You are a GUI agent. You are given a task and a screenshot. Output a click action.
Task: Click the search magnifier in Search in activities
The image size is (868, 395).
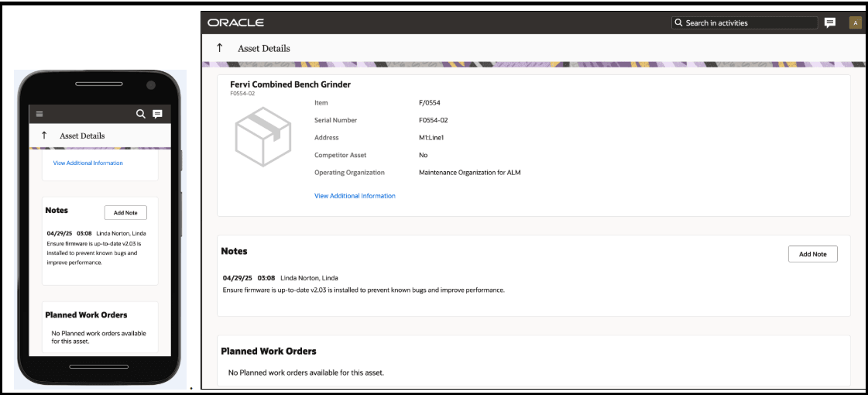[678, 22]
